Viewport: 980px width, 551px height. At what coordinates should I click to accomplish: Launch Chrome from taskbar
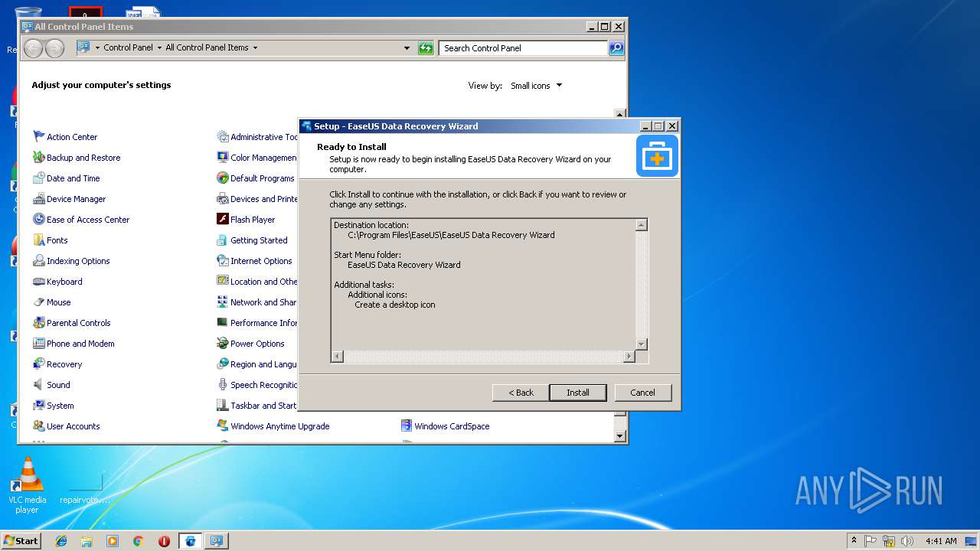(138, 541)
